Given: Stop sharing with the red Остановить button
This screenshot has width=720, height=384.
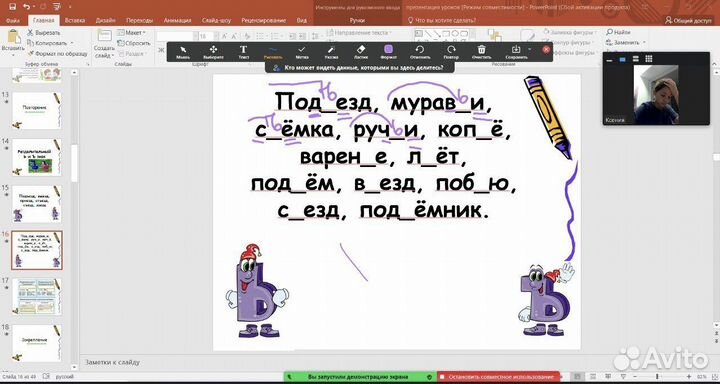Looking at the screenshot, I should point(498,377).
